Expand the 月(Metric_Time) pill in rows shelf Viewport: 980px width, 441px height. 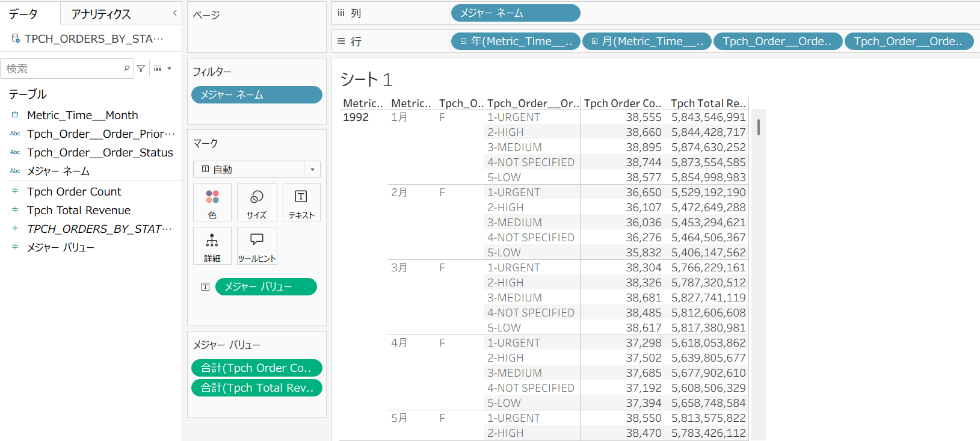pos(594,42)
